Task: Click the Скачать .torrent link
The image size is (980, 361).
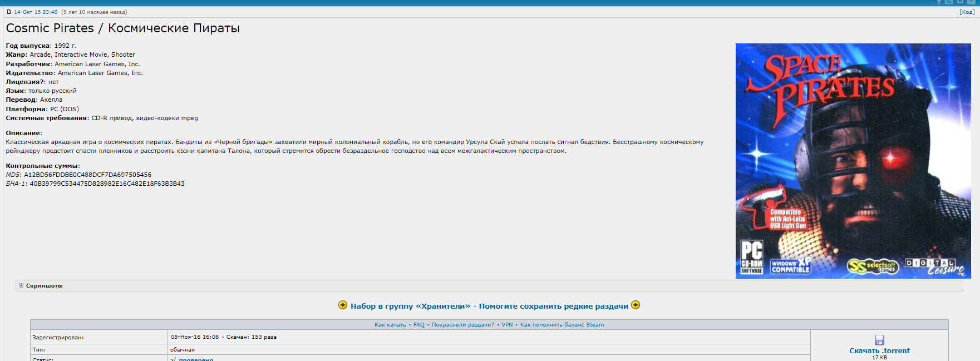Action: coord(879,350)
